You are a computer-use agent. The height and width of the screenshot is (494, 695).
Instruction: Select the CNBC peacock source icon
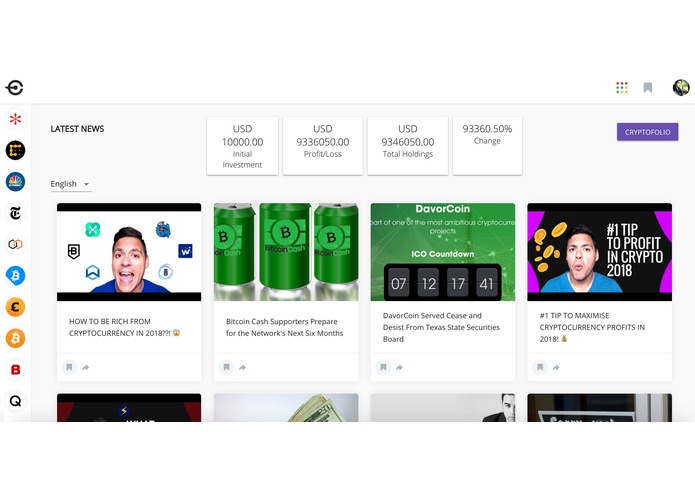pos(16,182)
